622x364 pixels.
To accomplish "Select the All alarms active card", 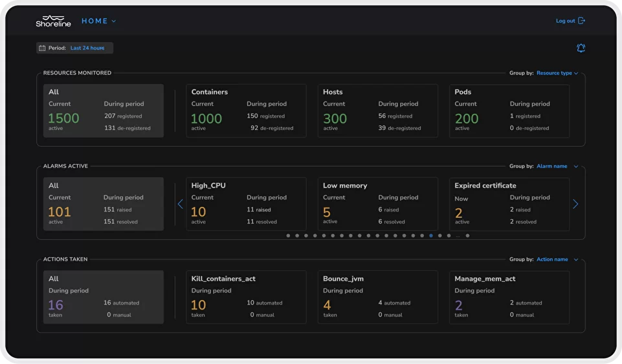I will click(x=104, y=204).
